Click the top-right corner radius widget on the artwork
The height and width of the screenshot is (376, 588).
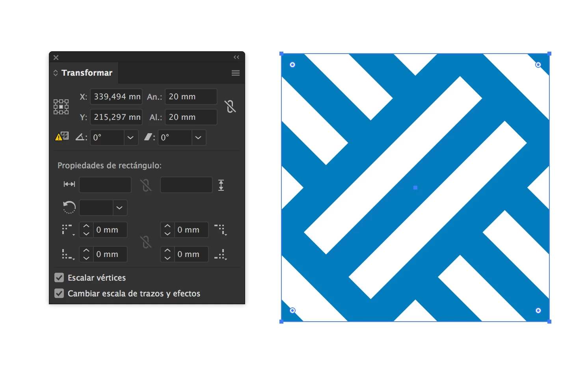[538, 65]
